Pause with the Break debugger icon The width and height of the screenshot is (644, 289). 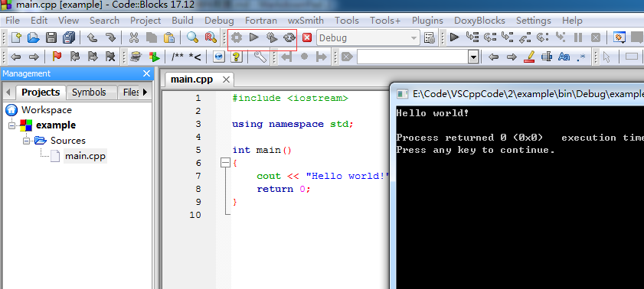pos(578,37)
